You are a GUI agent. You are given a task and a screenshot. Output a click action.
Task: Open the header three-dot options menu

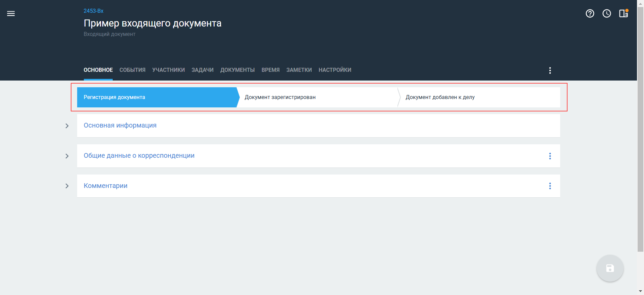pyautogui.click(x=550, y=70)
